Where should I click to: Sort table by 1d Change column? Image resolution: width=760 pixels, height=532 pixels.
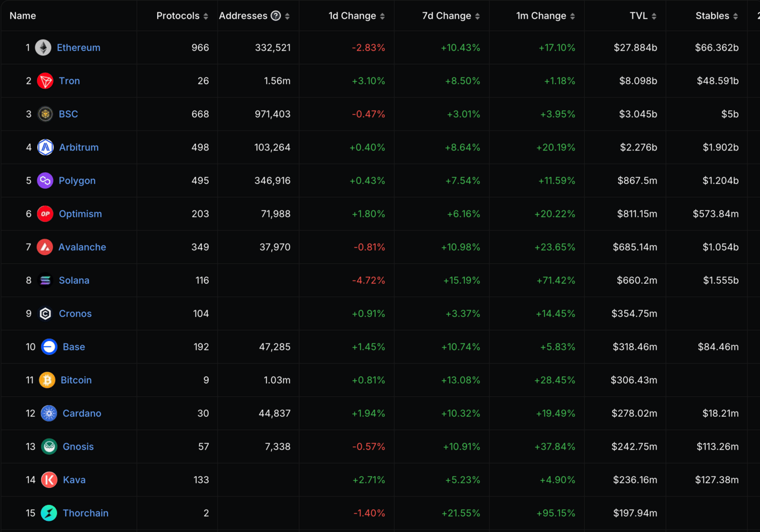pos(357,16)
